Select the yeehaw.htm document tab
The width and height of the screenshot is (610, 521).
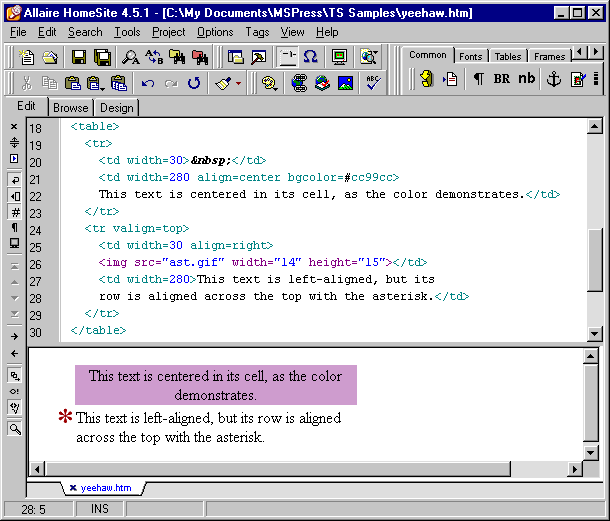(x=105, y=488)
